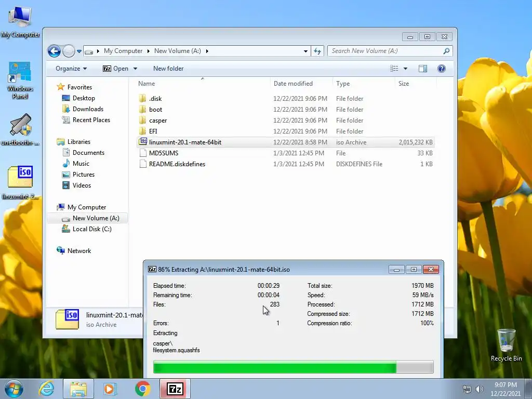Click the 7-Zip extraction progress bar
Image resolution: width=532 pixels, height=399 pixels.
pos(293,367)
